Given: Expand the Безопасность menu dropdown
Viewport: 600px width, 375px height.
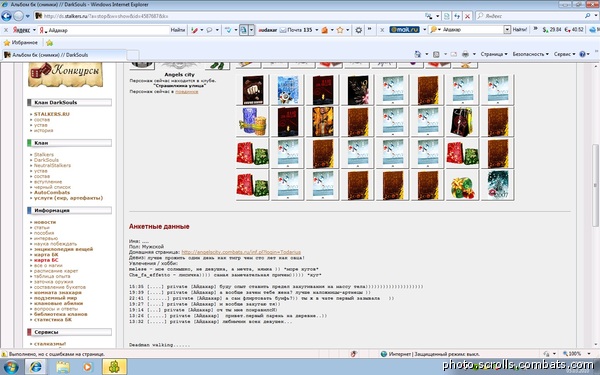Looking at the screenshot, I should (530, 54).
